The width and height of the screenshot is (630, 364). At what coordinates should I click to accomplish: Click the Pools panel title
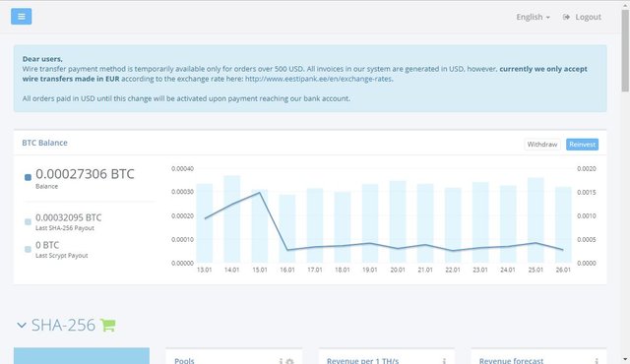point(184,361)
